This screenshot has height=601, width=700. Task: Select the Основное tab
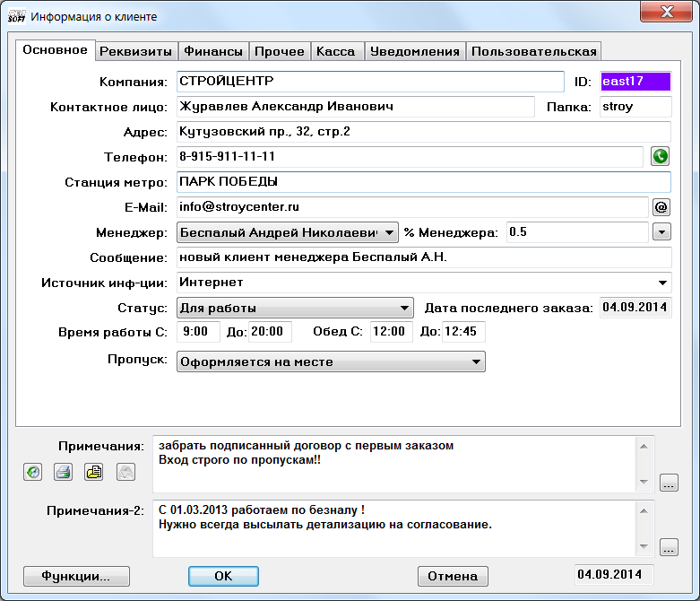(56, 50)
